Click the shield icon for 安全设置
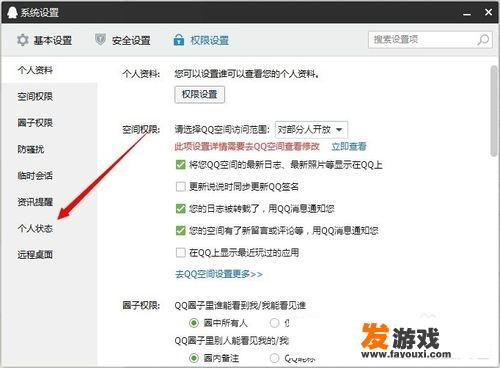Image resolution: width=500 pixels, height=368 pixels. click(100, 40)
